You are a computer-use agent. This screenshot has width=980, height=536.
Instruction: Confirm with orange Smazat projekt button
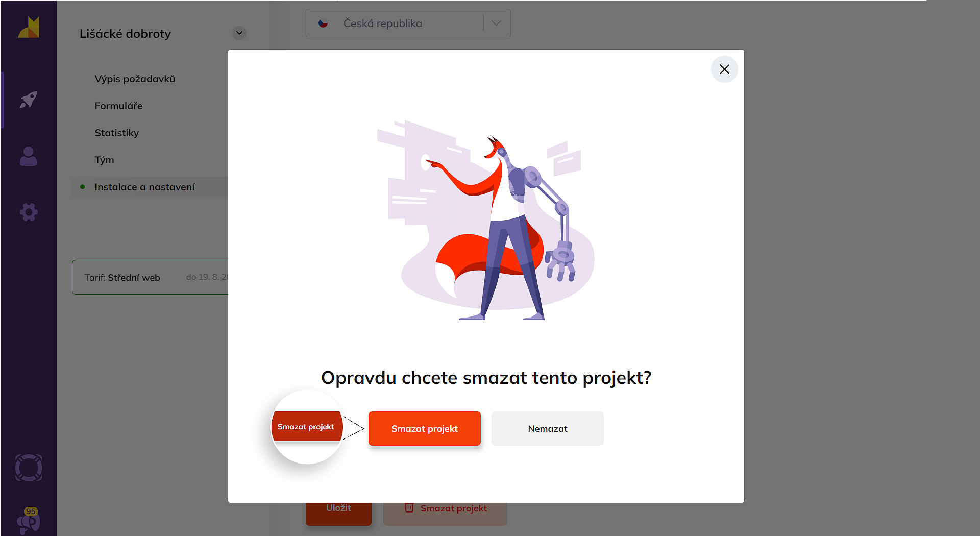click(x=425, y=429)
